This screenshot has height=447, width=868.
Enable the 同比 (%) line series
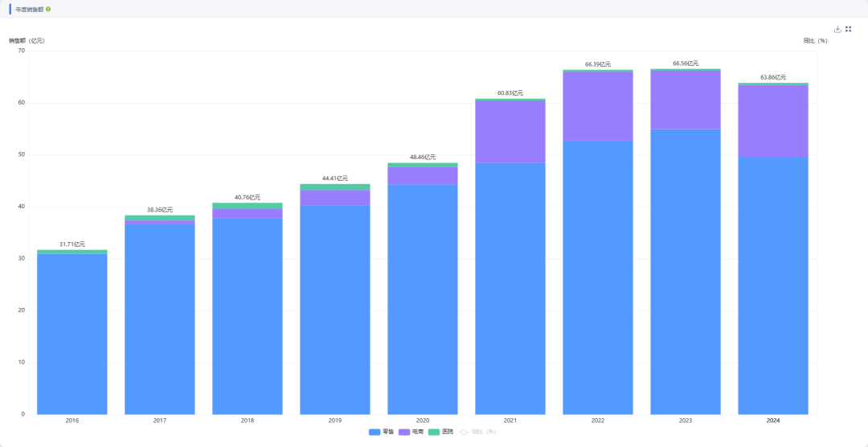coord(477,432)
